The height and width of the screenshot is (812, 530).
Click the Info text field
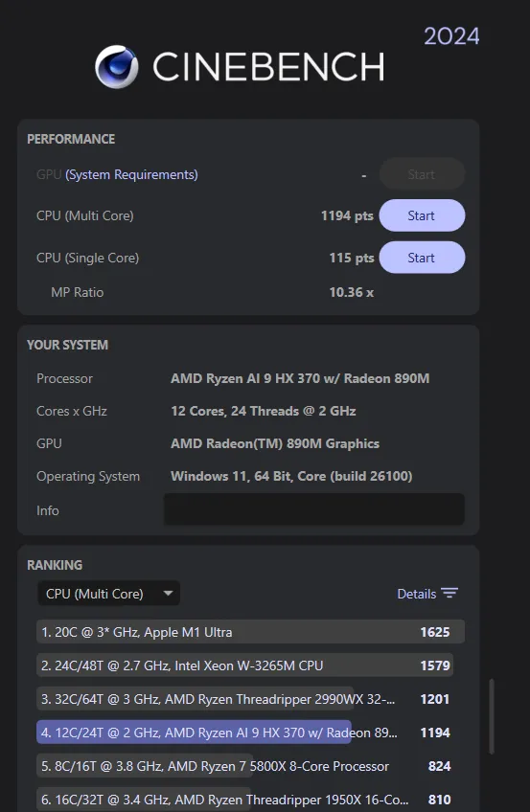pyautogui.click(x=314, y=510)
